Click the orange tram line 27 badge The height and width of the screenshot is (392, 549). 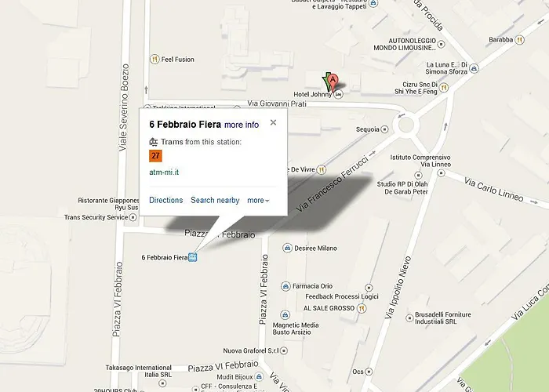point(155,156)
